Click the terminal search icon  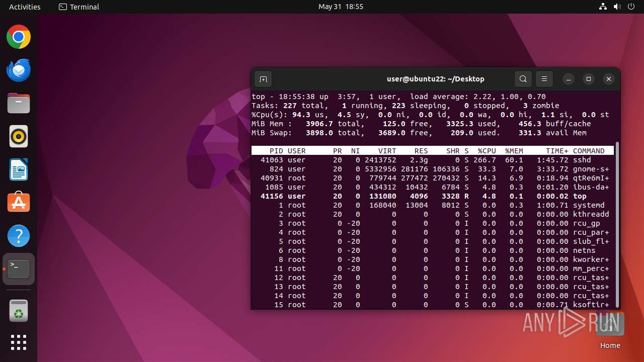click(523, 79)
